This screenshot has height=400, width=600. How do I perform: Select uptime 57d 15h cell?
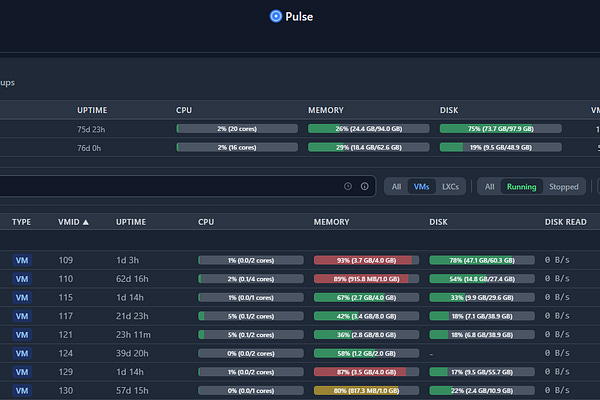pos(132,391)
